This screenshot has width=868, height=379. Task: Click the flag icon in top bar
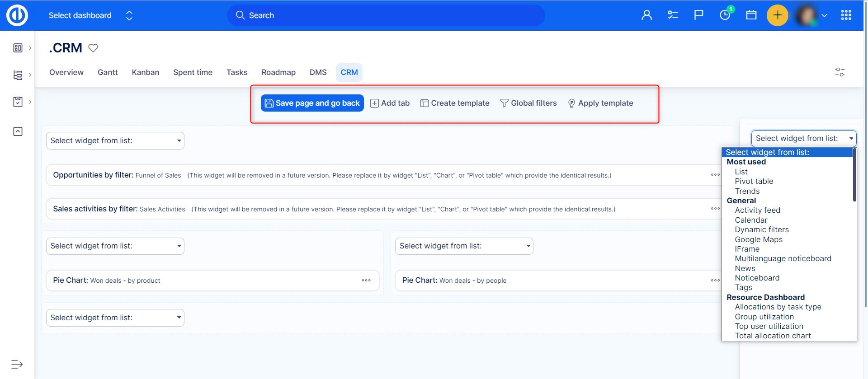pyautogui.click(x=698, y=15)
